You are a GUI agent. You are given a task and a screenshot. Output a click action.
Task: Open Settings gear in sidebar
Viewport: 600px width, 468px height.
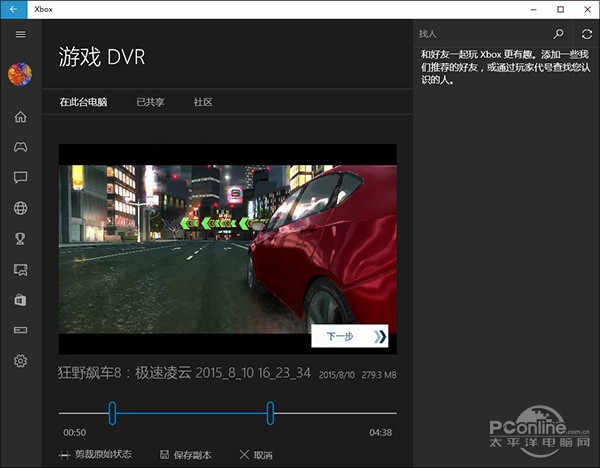(20, 361)
